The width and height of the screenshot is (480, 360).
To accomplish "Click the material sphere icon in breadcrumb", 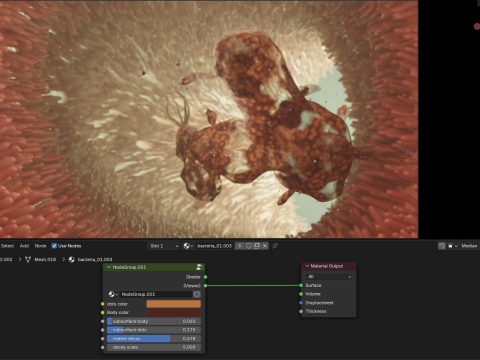I will pos(72,259).
